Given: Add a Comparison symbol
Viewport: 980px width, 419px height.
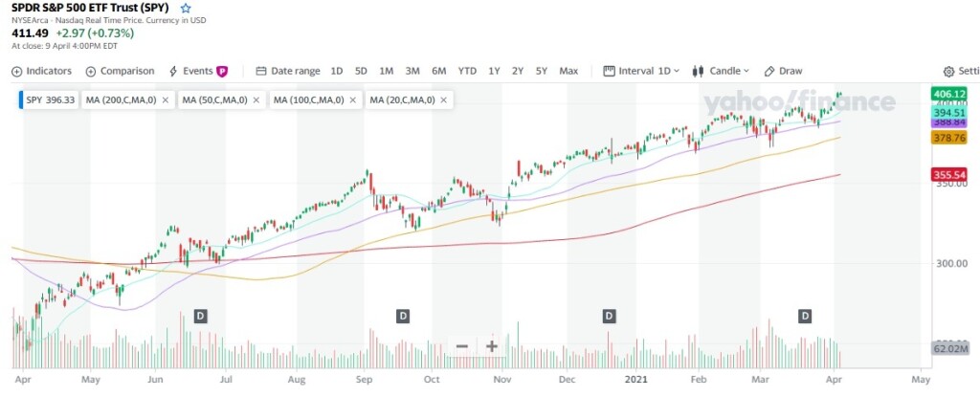Looking at the screenshot, I should click(120, 71).
